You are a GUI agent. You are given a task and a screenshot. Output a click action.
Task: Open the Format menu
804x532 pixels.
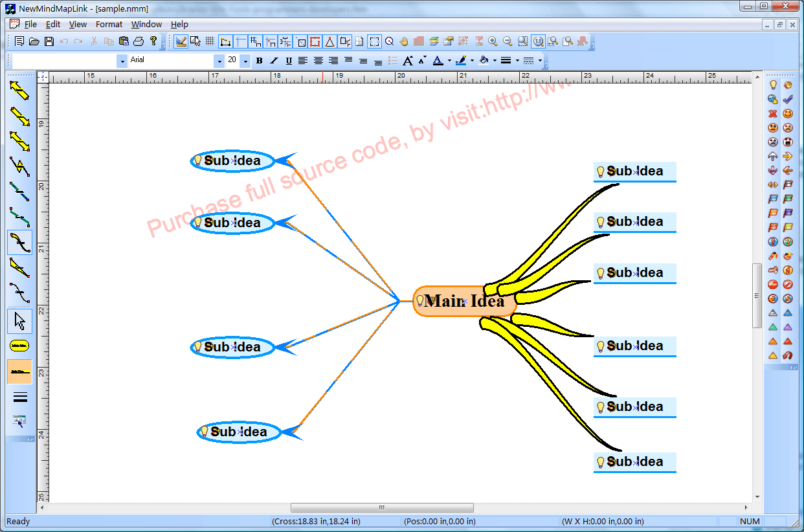109,24
